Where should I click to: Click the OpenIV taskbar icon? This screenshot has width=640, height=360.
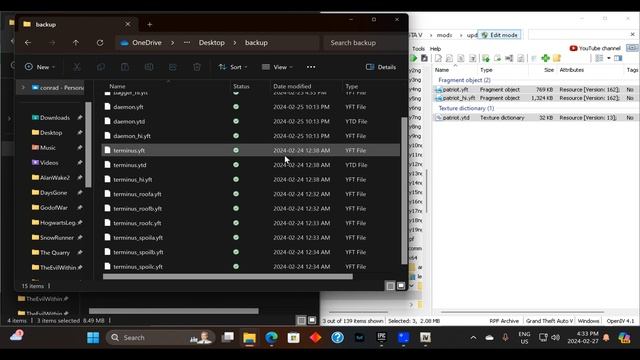pyautogui.click(x=425, y=337)
